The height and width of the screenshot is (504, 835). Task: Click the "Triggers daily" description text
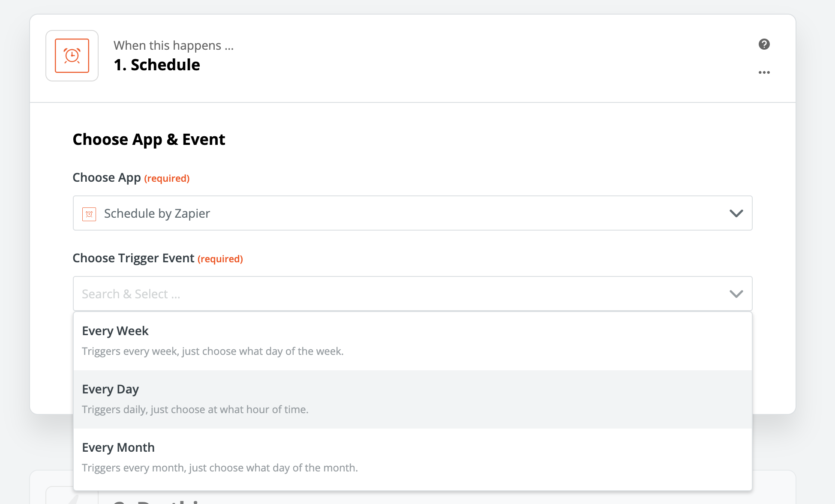point(195,410)
